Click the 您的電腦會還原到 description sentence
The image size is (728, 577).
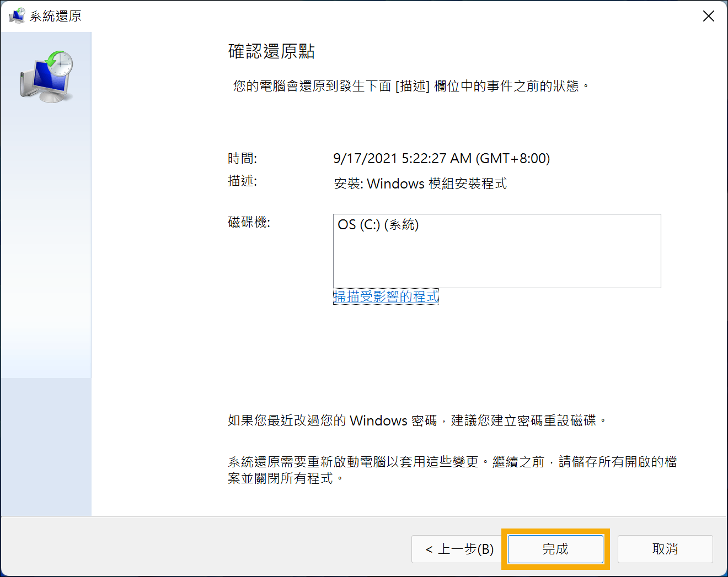(x=411, y=86)
